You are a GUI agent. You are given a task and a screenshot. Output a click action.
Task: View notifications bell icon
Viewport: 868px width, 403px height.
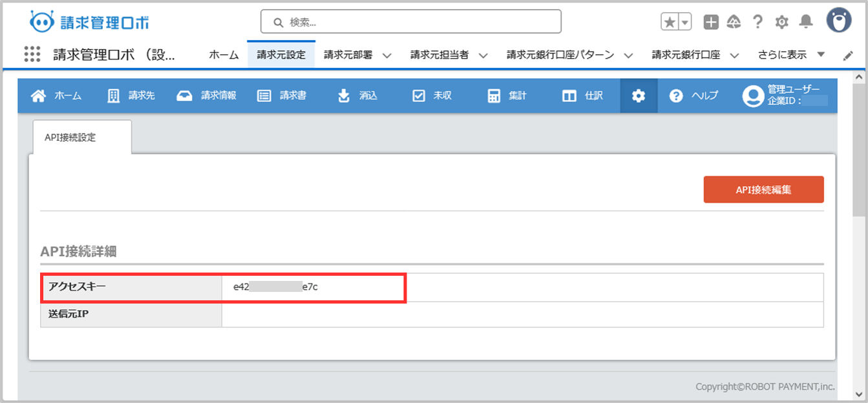click(x=805, y=22)
